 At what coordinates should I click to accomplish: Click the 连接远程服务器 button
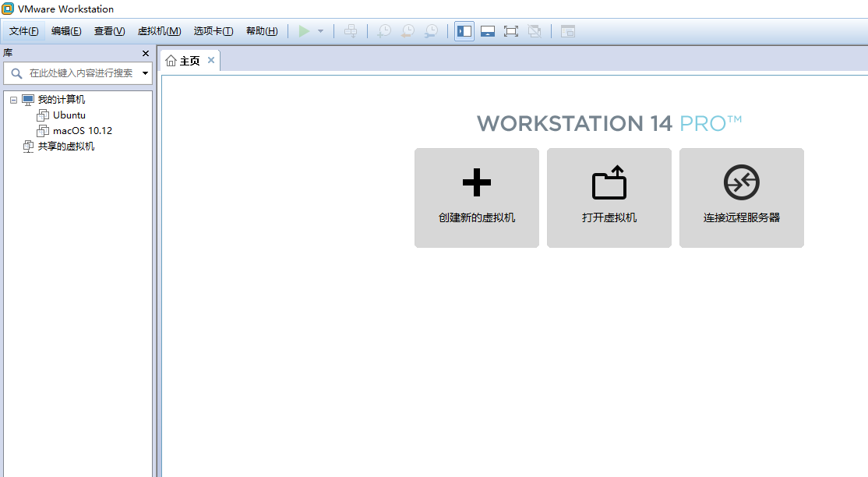coord(741,198)
